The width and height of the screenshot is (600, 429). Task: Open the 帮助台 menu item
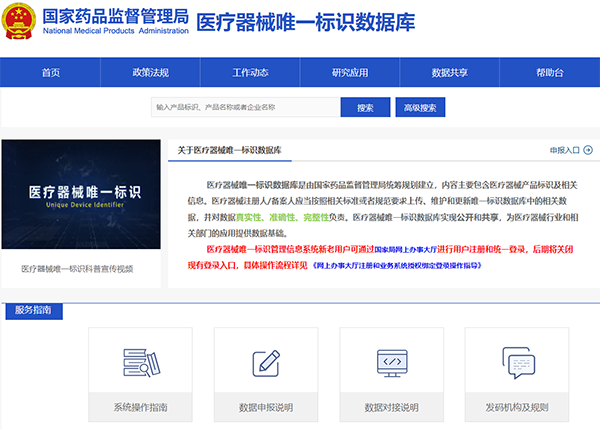(550, 72)
